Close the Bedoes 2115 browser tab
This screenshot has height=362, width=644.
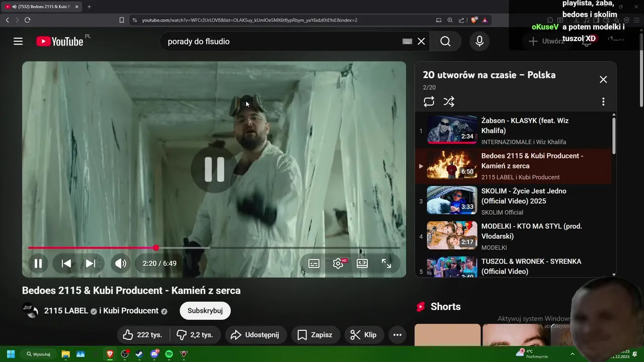[x=76, y=7]
